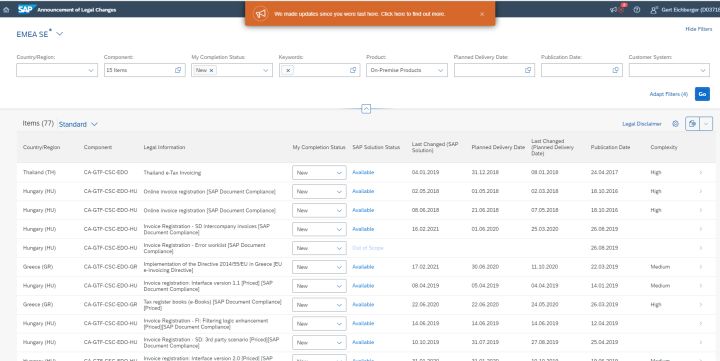Open details arrow for Tax register books row
The width and height of the screenshot is (720, 361).
point(701,305)
